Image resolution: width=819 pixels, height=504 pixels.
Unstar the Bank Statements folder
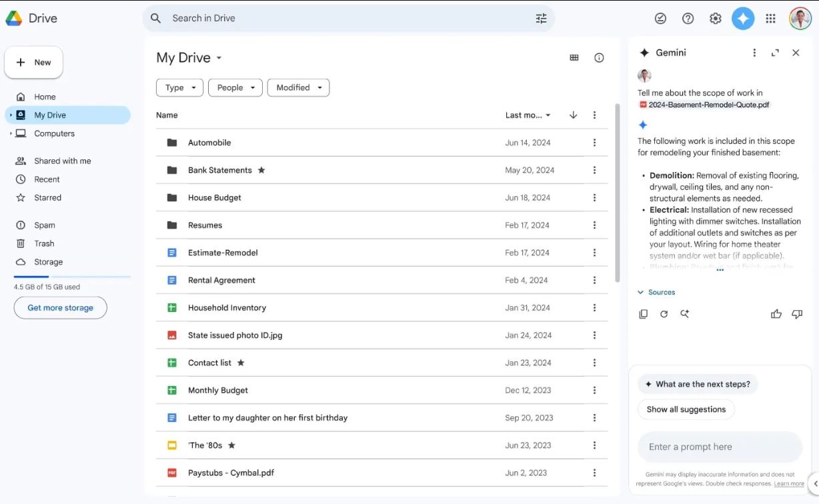pos(261,170)
